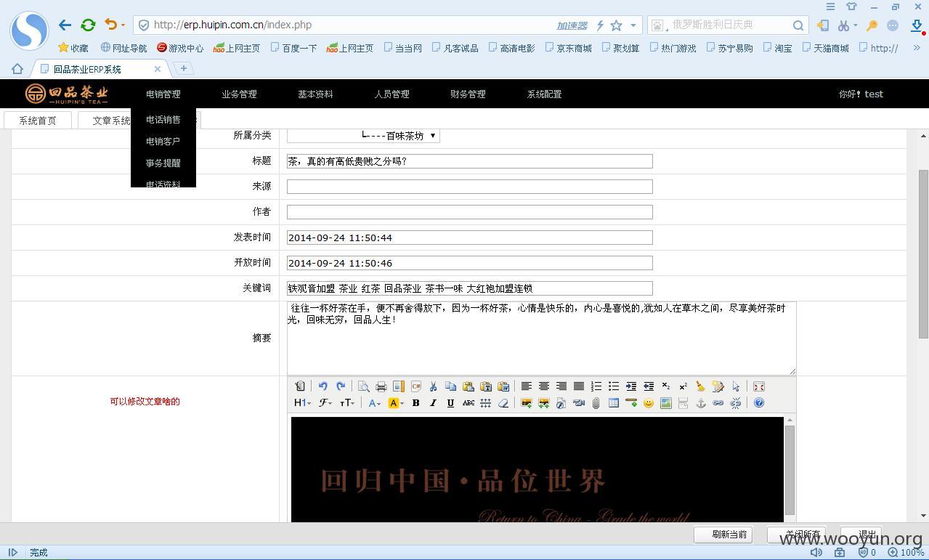Refresh the browser page
Screen dimensions: 929x560
point(88,25)
